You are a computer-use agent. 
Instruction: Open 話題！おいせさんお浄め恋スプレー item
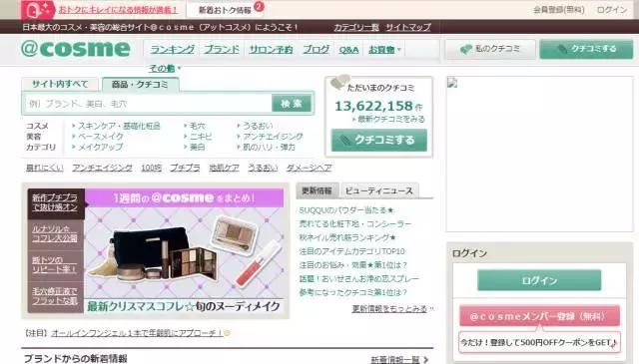pyautogui.click(x=359, y=279)
